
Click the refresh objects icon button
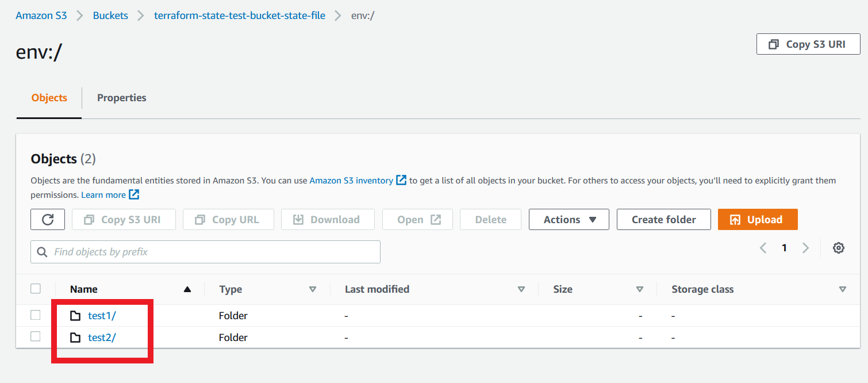pos(48,220)
